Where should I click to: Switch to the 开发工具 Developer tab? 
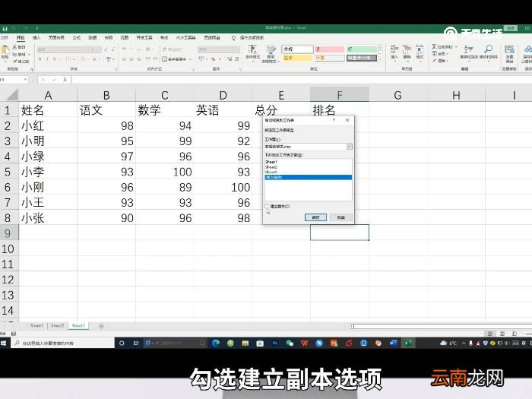144,38
